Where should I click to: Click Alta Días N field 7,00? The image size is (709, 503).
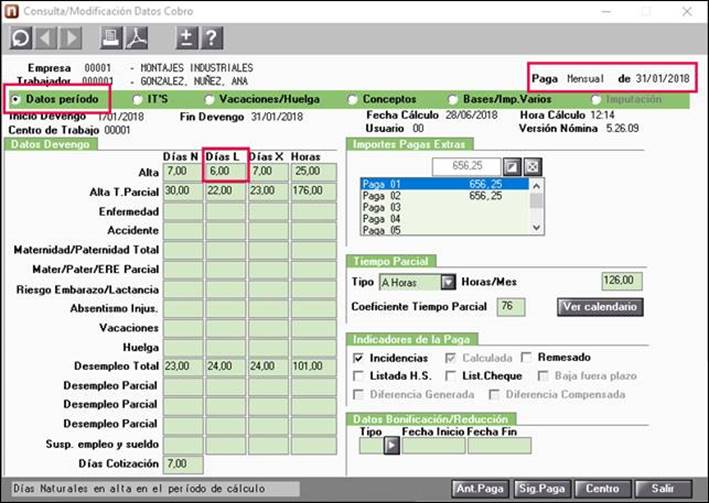point(183,171)
